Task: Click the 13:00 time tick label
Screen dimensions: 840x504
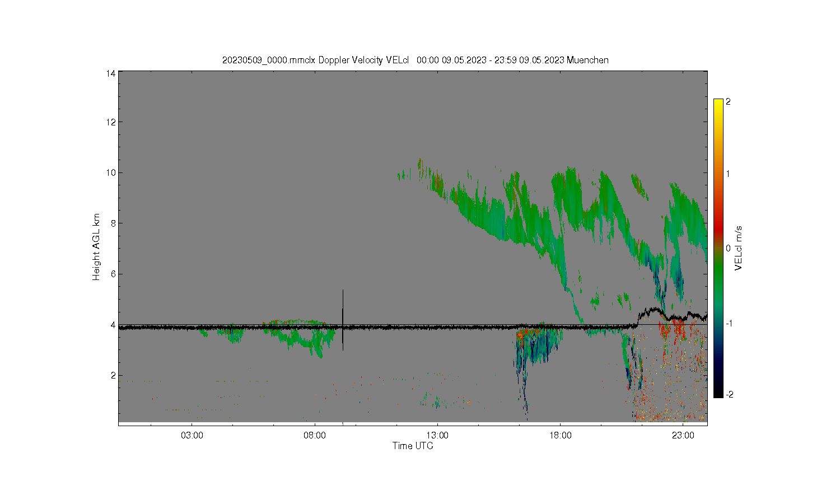Action: (x=437, y=435)
